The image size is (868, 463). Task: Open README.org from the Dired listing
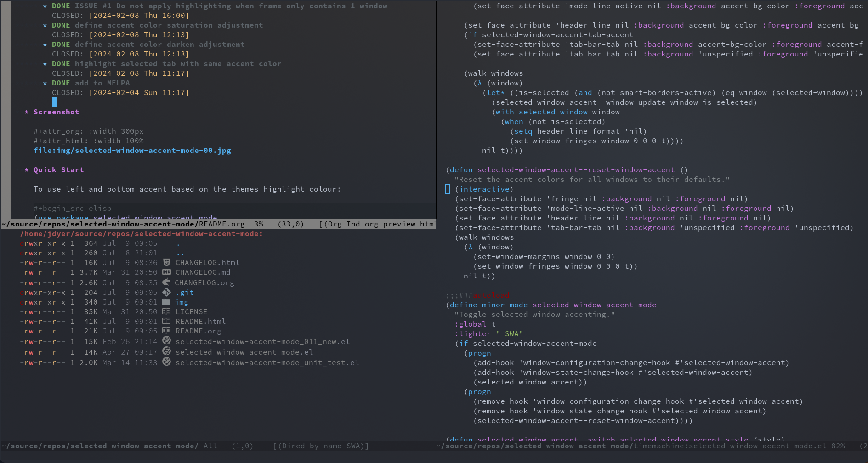198,331
